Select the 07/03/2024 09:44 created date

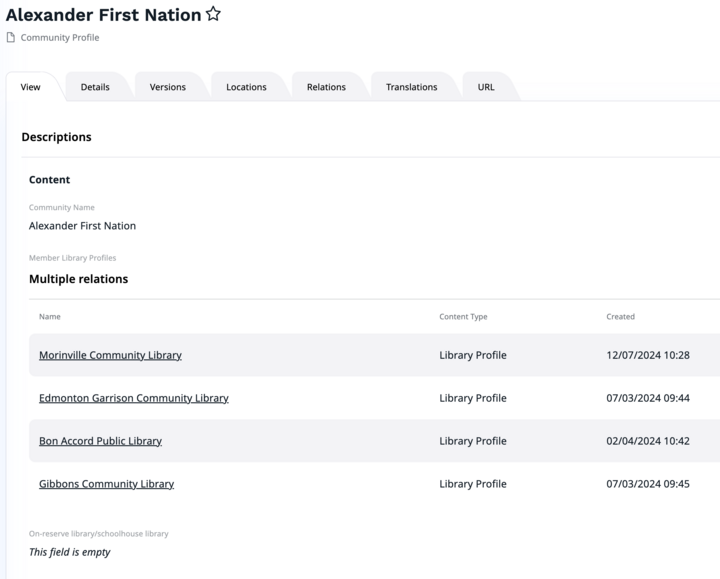[648, 398]
